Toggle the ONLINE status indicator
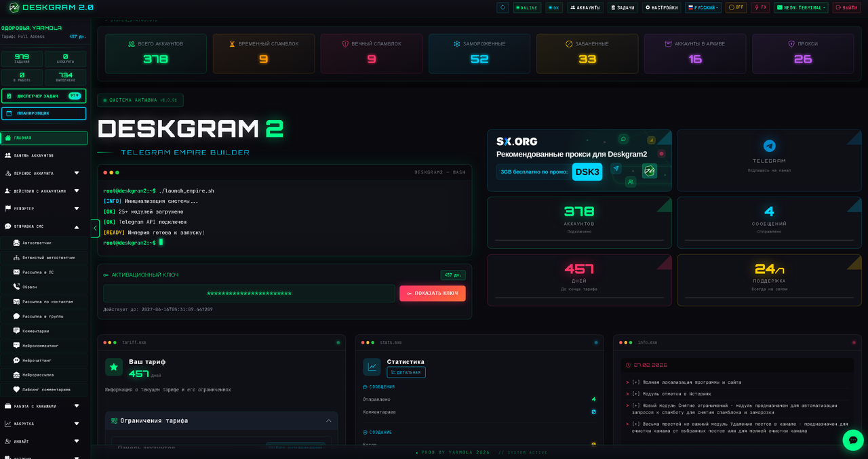 526,7
